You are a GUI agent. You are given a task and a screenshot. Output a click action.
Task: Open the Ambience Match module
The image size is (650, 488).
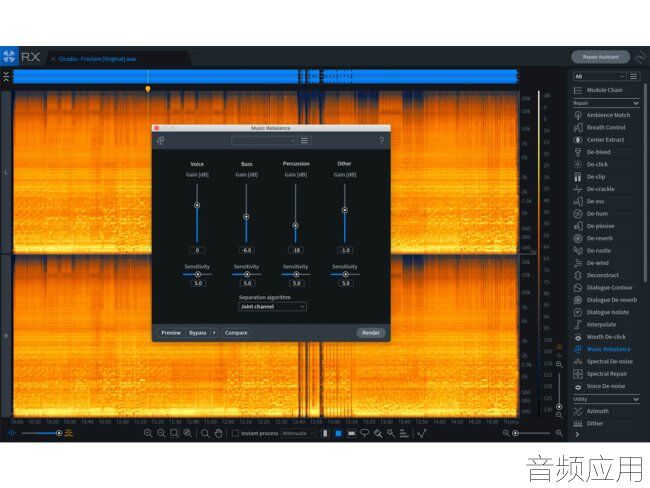click(602, 115)
